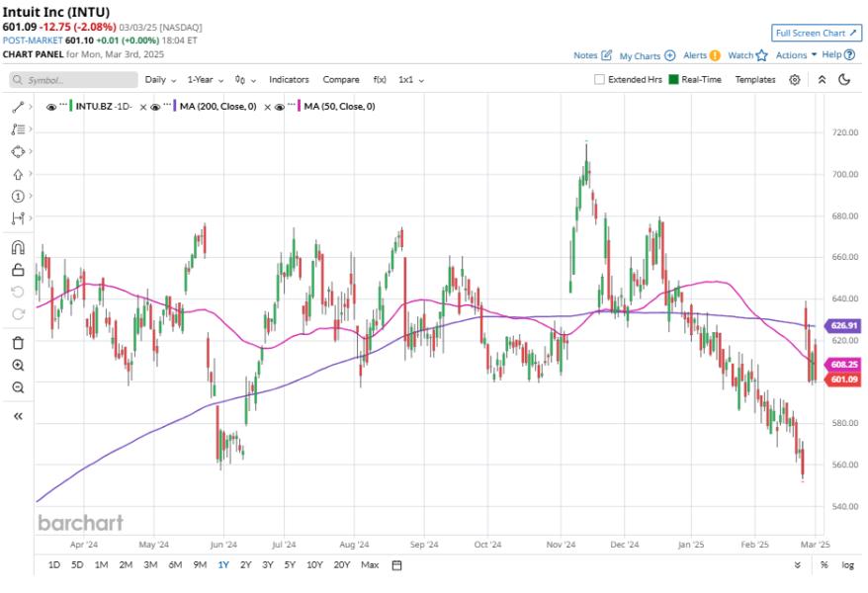
Task: Select the 1M time range
Action: click(x=101, y=564)
